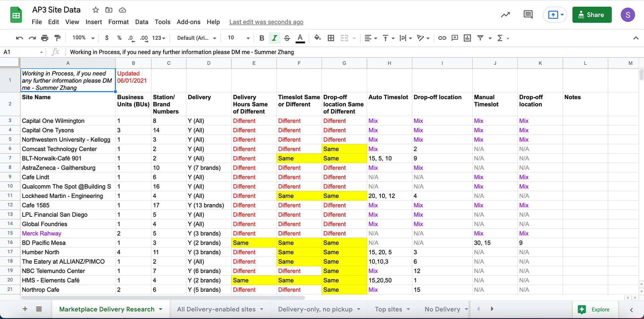Viewport: 644px width, 319px height.
Task: Format as percent icon
Action: [119, 38]
